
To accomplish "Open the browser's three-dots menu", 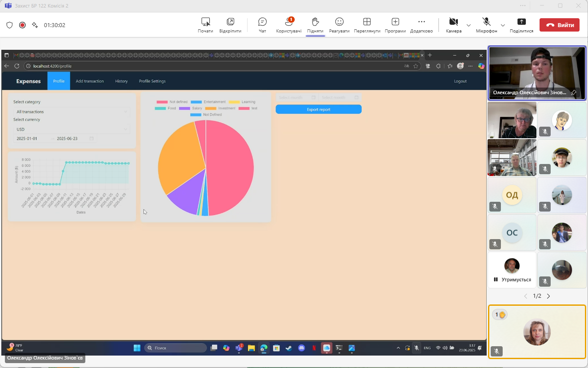I will (470, 66).
